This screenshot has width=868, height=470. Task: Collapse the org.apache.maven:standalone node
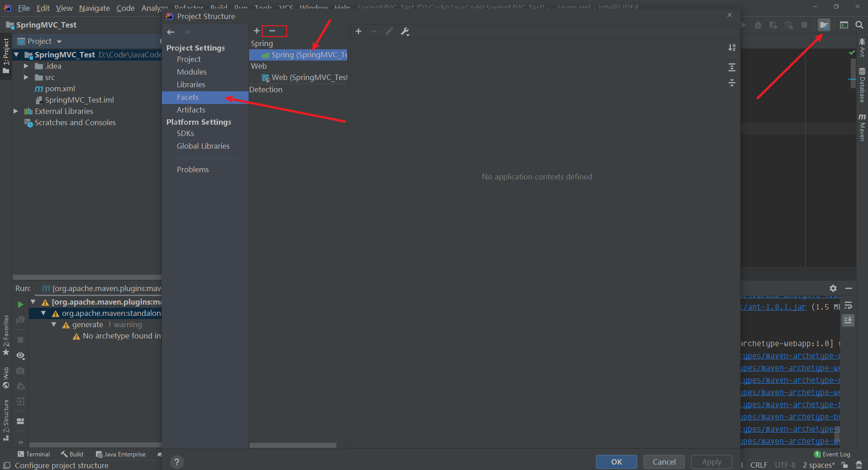click(43, 313)
